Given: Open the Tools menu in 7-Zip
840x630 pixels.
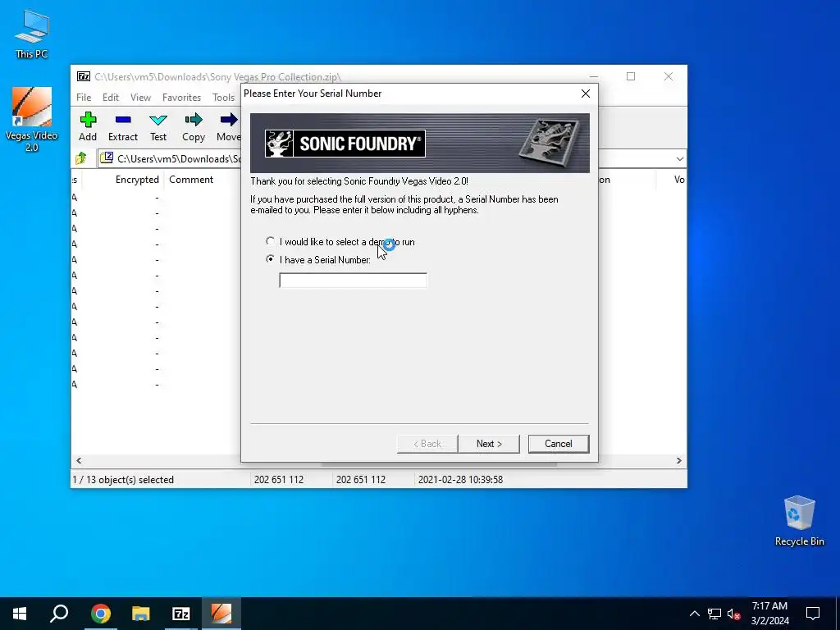Looking at the screenshot, I should click(223, 98).
